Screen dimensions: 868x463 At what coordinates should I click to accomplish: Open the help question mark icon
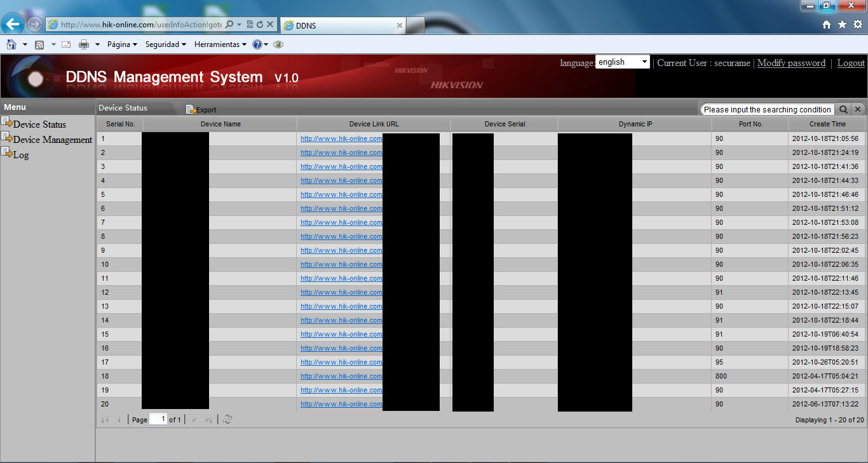pyautogui.click(x=257, y=44)
